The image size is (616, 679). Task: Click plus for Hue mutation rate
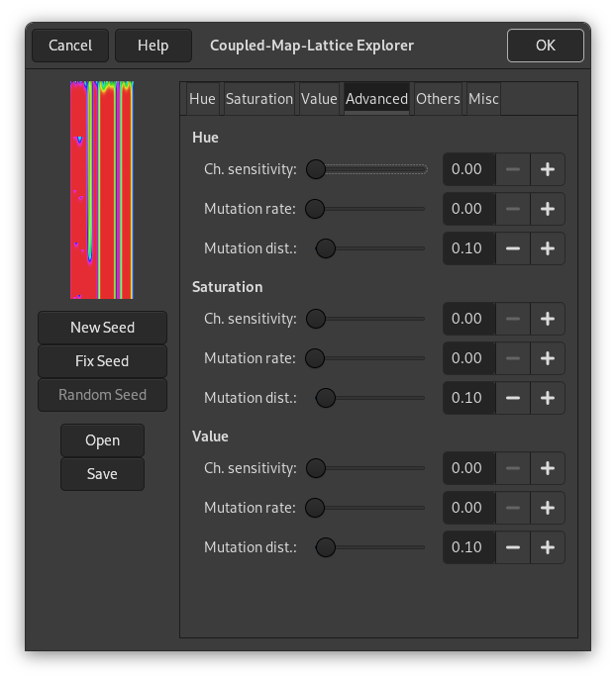point(548,209)
